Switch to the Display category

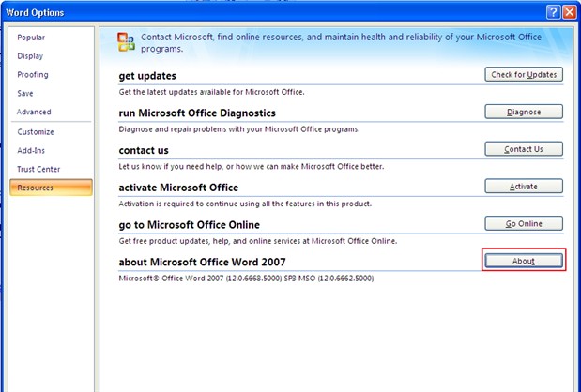pos(30,56)
